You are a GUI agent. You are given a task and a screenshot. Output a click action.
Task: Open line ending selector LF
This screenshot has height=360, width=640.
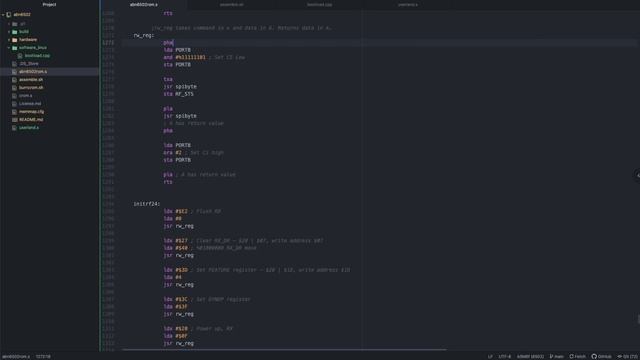click(490, 357)
